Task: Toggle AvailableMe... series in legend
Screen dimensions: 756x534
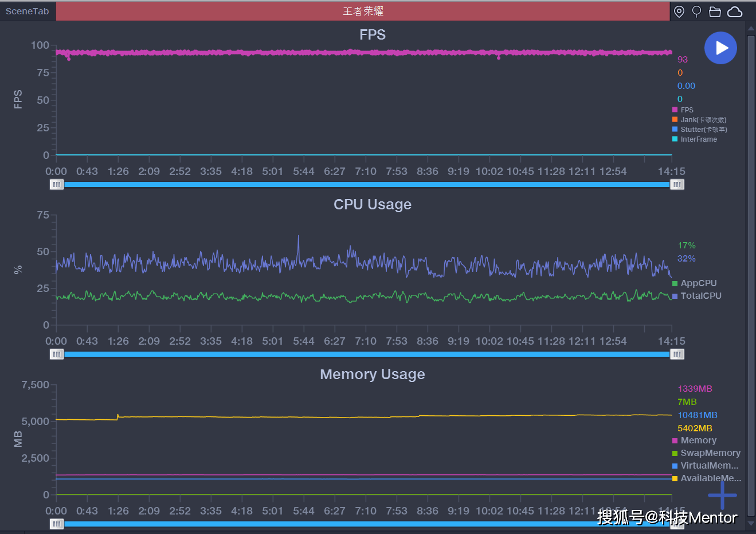Action: [x=707, y=478]
